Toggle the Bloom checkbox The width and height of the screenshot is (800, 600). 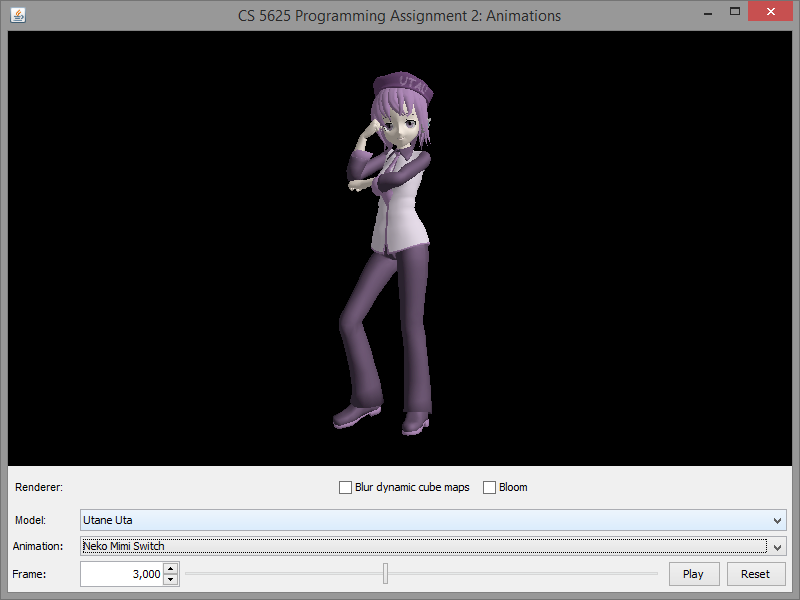tap(490, 488)
